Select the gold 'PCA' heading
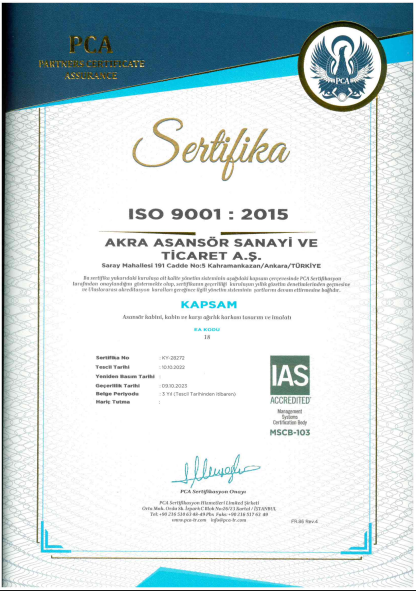416x591 pixels. [x=91, y=44]
